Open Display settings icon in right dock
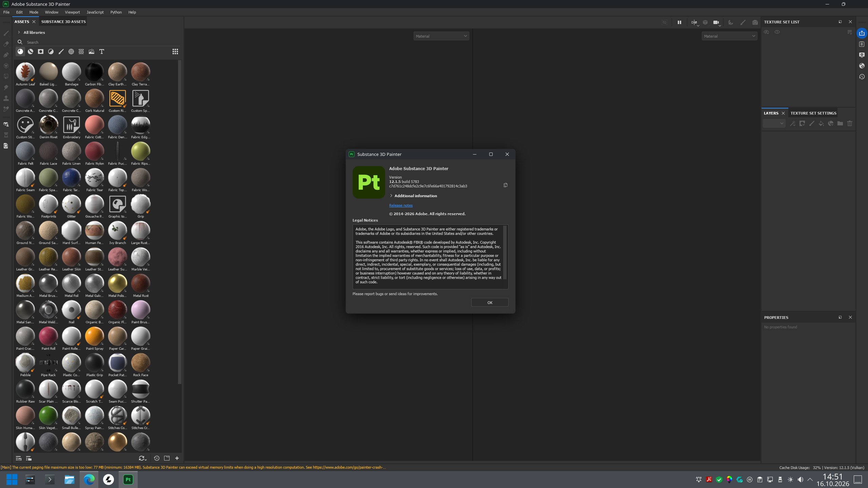Screen dimensions: 868x488 click(862, 55)
